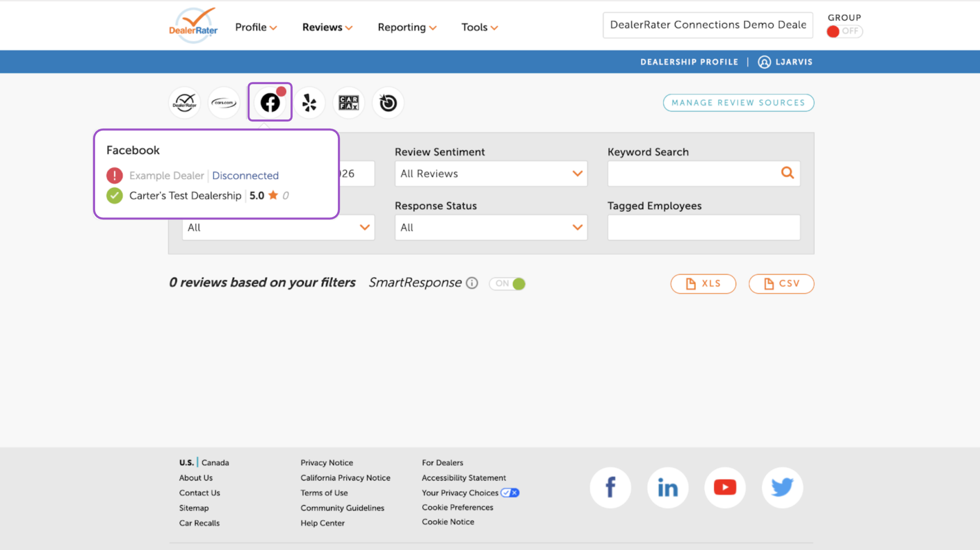Click the Disconnected link for Example Dealer
980x550 pixels.
tap(245, 175)
